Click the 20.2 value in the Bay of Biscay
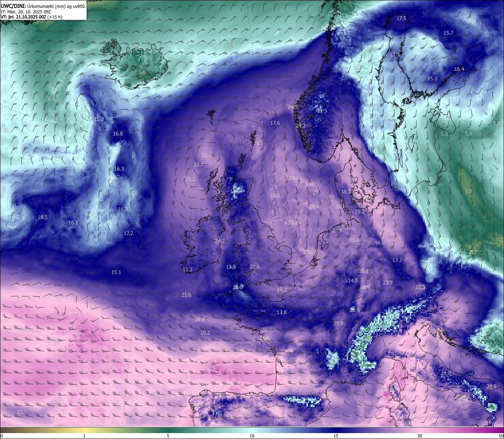This screenshot has width=504, height=439. tap(205, 333)
